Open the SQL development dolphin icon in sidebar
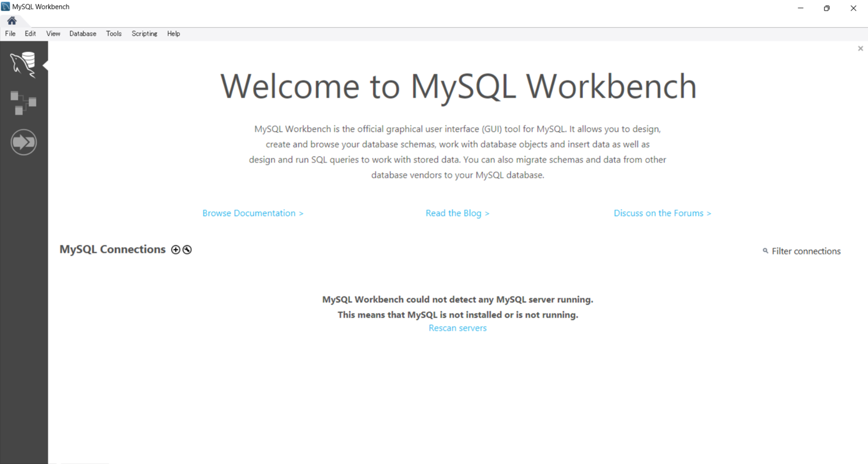 (24, 64)
